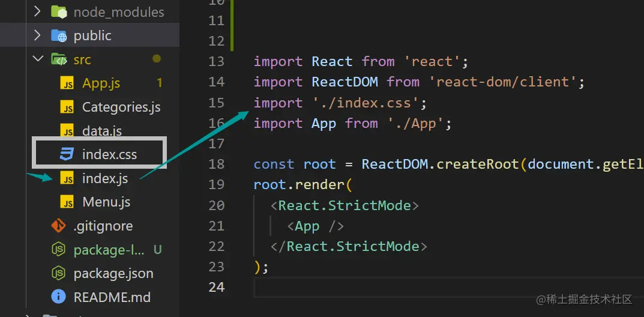This screenshot has height=317, width=644.
Task: Click the public folder globe icon
Action: [x=59, y=36]
